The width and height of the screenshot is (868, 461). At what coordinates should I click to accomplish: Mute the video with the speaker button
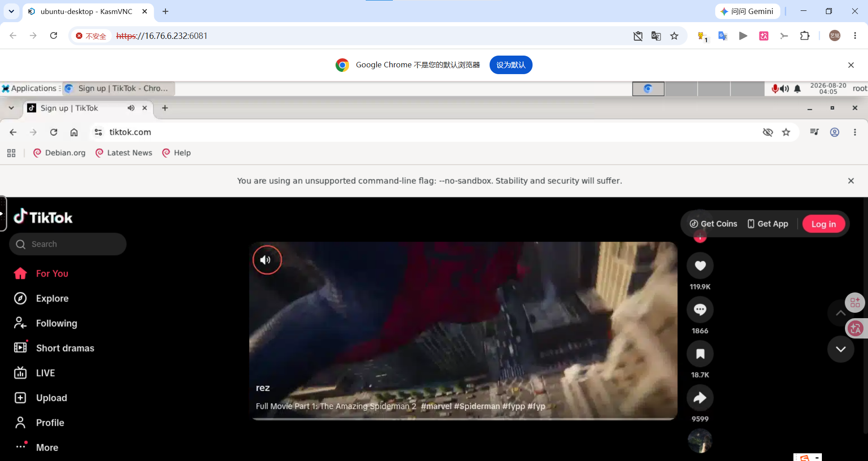(267, 260)
